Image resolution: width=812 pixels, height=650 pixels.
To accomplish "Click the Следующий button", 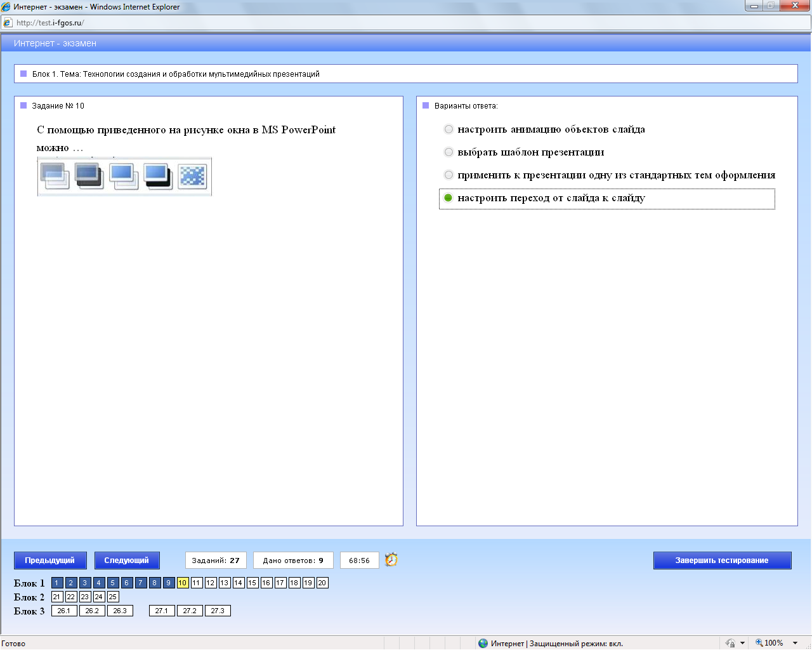I will [x=127, y=560].
